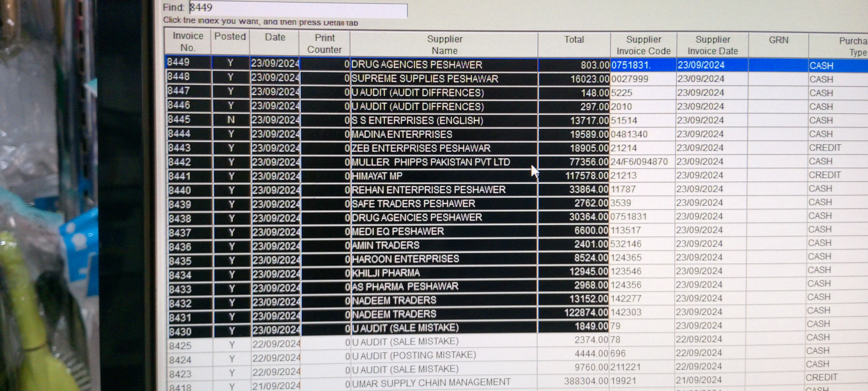The width and height of the screenshot is (868, 391).
Task: Select the KHILJI PHARMA invoice row
Action: tap(385, 273)
